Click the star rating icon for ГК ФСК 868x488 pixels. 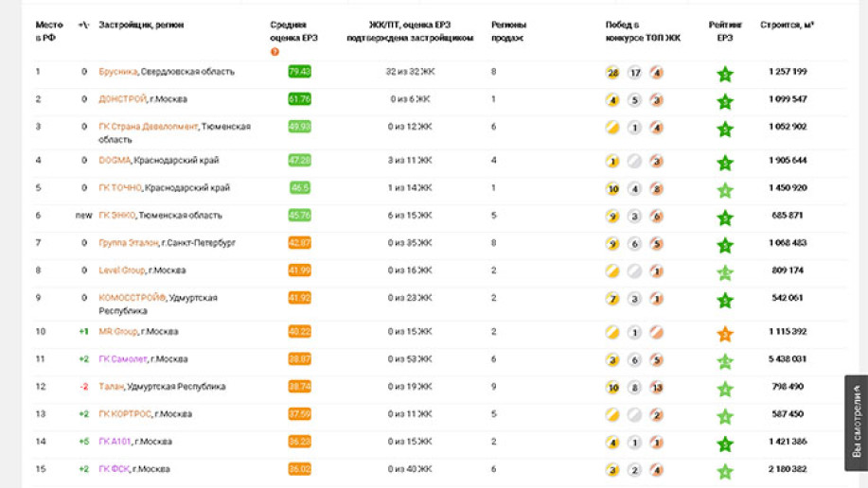[725, 471]
